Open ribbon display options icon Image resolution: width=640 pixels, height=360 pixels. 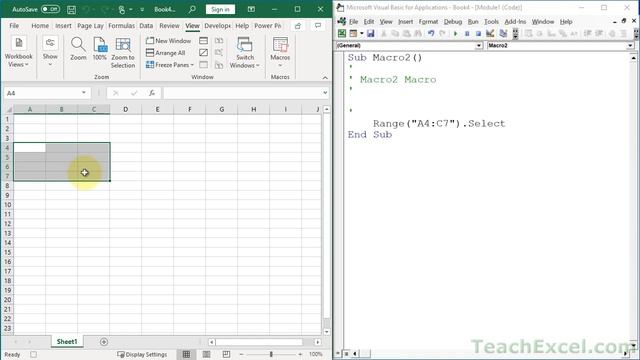tap(251, 9)
